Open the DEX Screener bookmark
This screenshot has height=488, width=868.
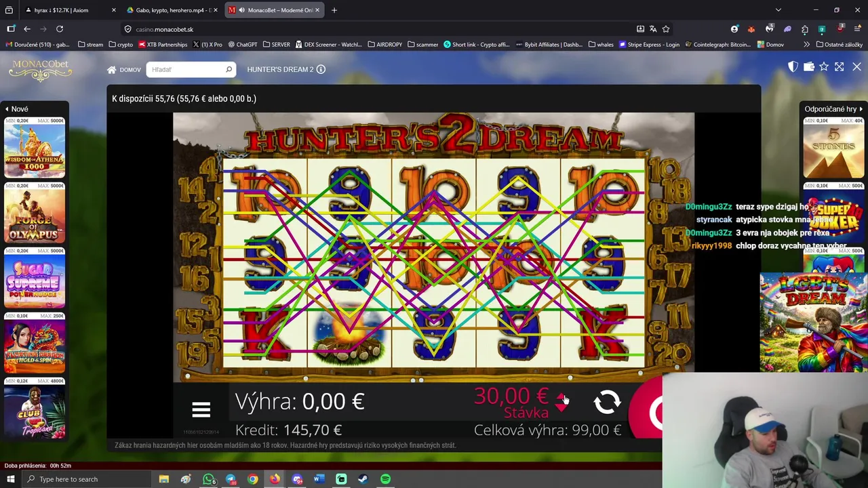tap(328, 45)
